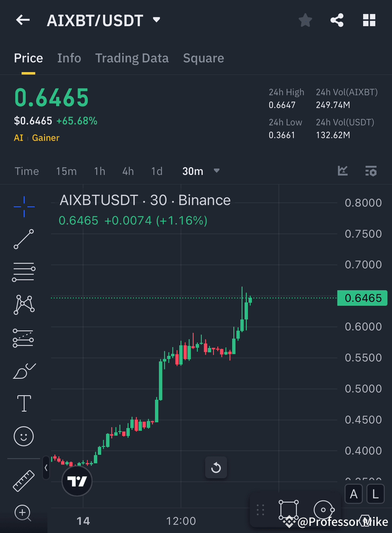Toggle the A auto-scale setting
This screenshot has height=533, width=392.
[354, 494]
